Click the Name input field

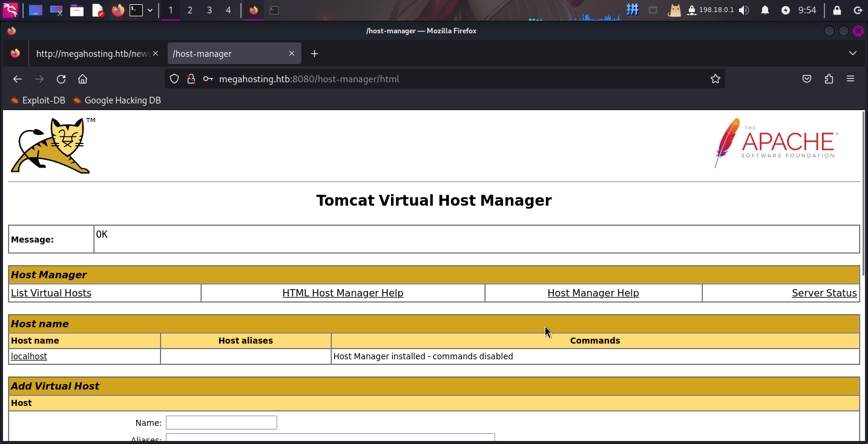tap(222, 423)
